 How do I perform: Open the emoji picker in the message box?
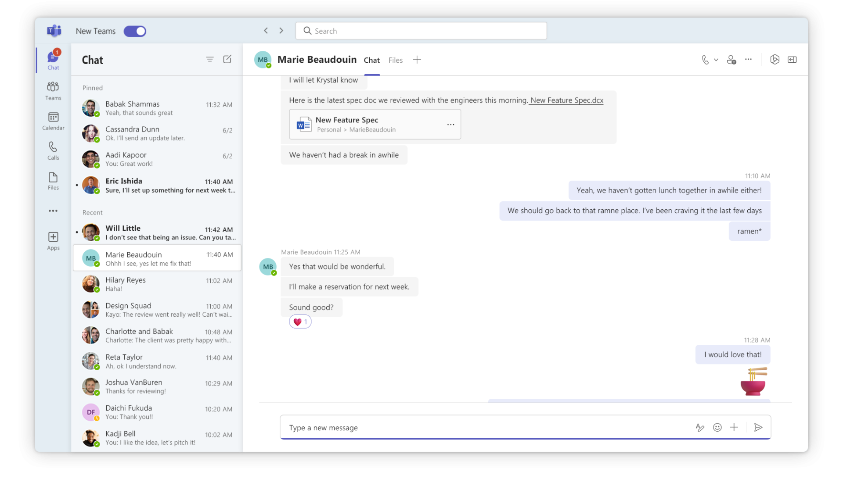717,427
